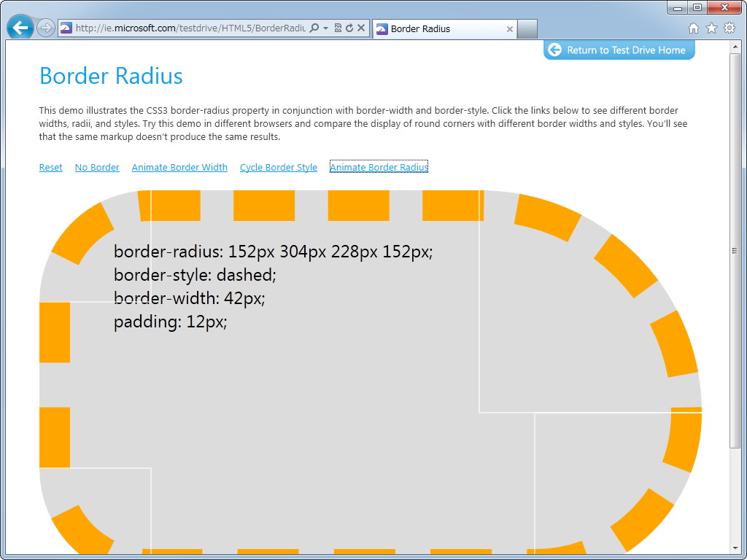The height and width of the screenshot is (560, 747).
Task: Close the Border Radius tab
Action: pos(509,29)
